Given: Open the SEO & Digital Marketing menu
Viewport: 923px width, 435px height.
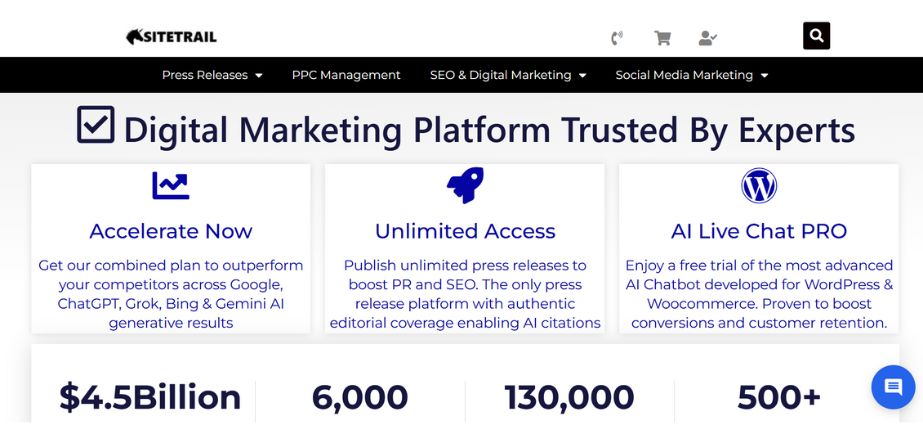Looking at the screenshot, I should (500, 75).
